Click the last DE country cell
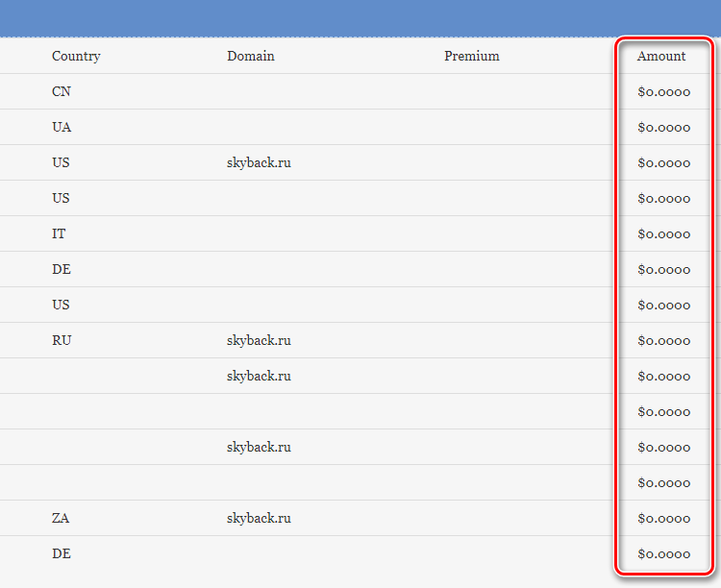721x588 pixels. click(62, 553)
